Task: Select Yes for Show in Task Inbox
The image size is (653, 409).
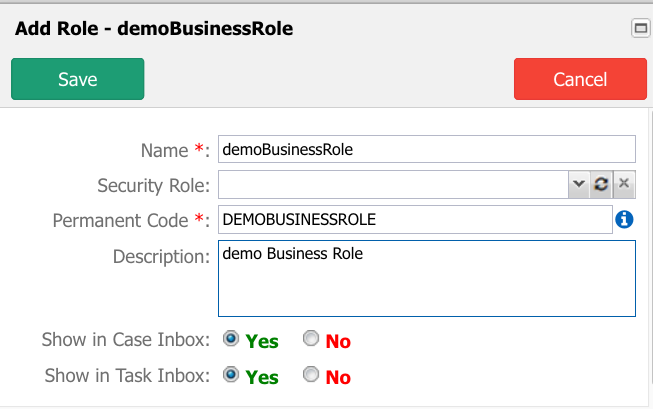Action: coord(231,374)
